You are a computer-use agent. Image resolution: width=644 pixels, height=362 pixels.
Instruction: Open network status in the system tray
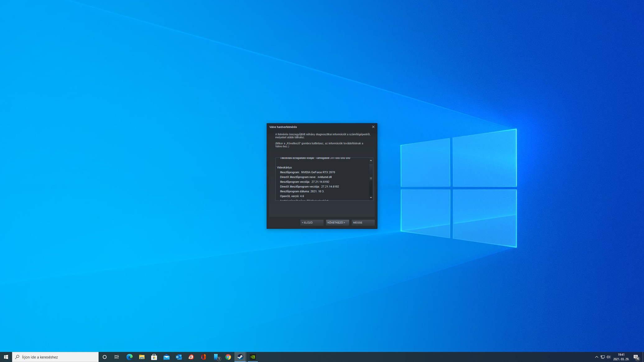click(603, 357)
